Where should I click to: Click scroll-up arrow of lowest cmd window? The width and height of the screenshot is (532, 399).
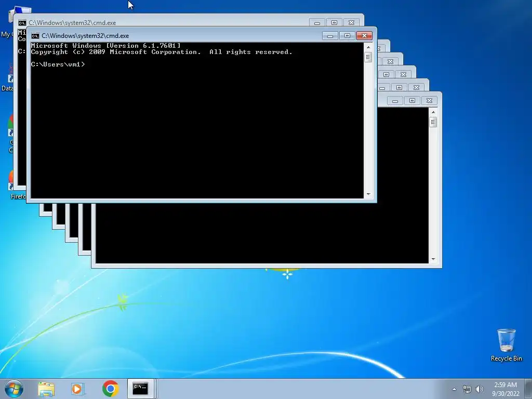(x=433, y=112)
